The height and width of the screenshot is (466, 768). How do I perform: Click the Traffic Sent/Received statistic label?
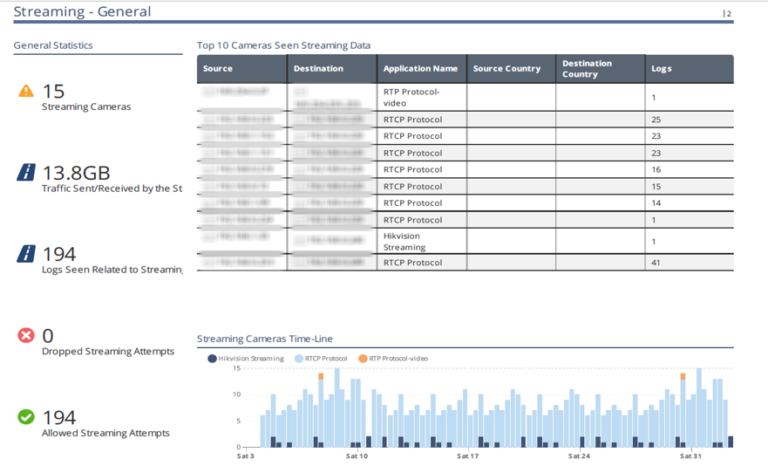(112, 189)
